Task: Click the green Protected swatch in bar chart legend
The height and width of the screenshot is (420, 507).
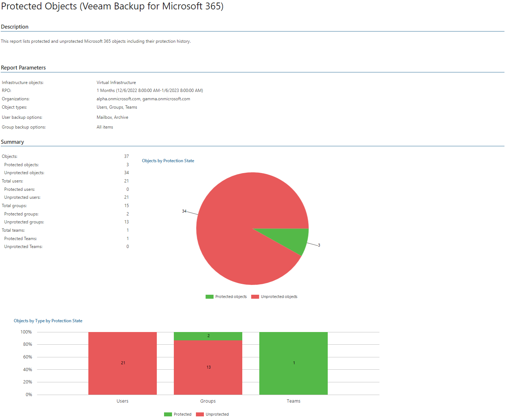Action: (x=168, y=414)
